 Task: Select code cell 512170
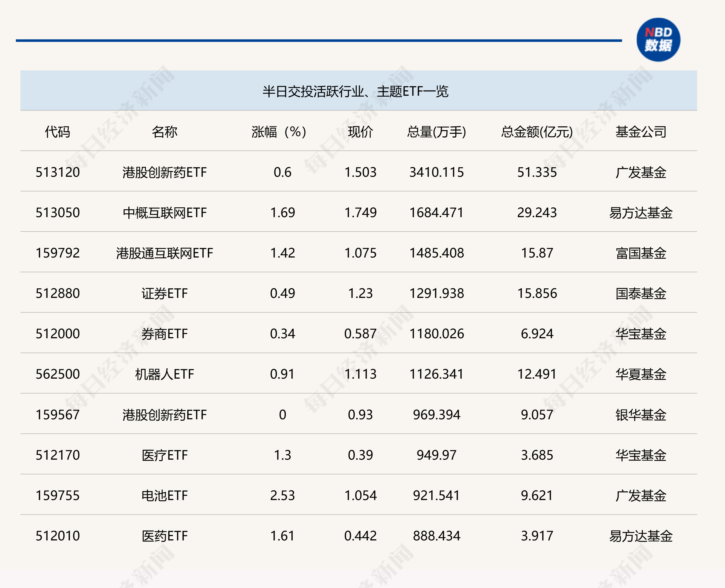(x=58, y=455)
